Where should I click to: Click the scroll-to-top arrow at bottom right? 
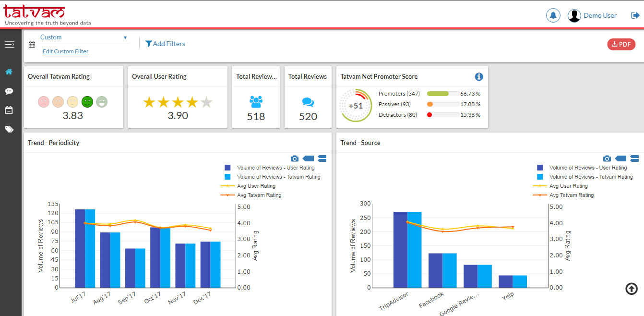point(631,289)
